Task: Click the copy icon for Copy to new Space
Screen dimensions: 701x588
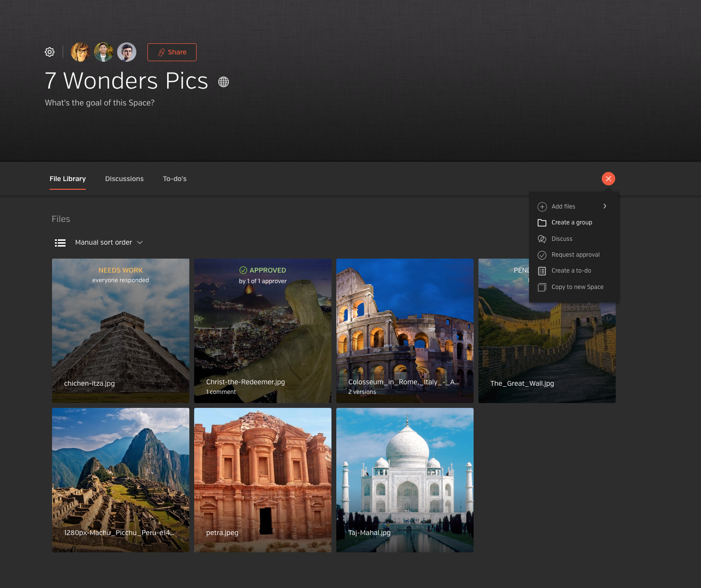Action: click(542, 287)
